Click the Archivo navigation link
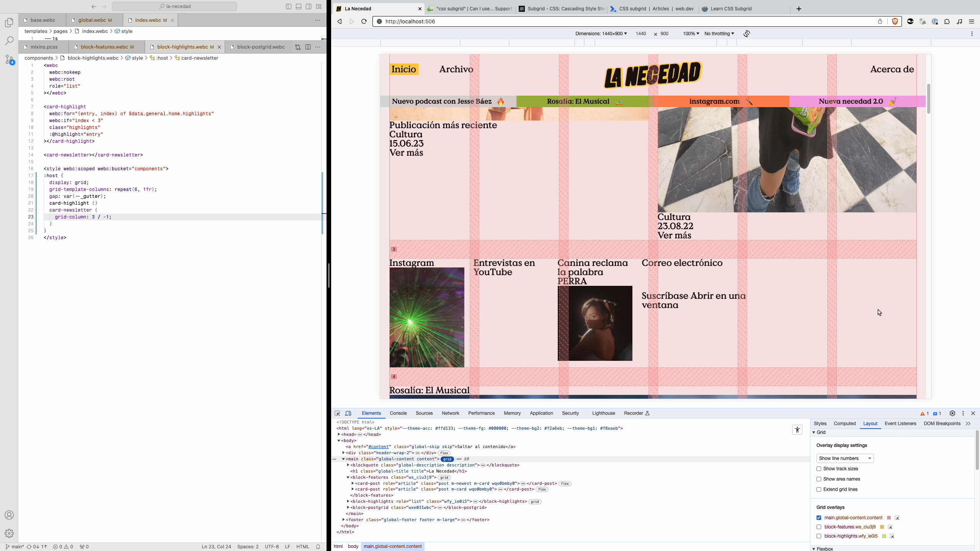 (x=456, y=69)
